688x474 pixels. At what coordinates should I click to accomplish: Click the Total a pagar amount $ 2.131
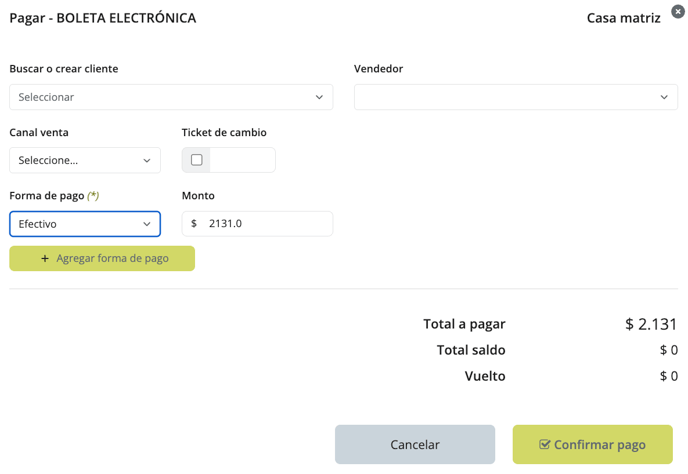[x=651, y=324]
